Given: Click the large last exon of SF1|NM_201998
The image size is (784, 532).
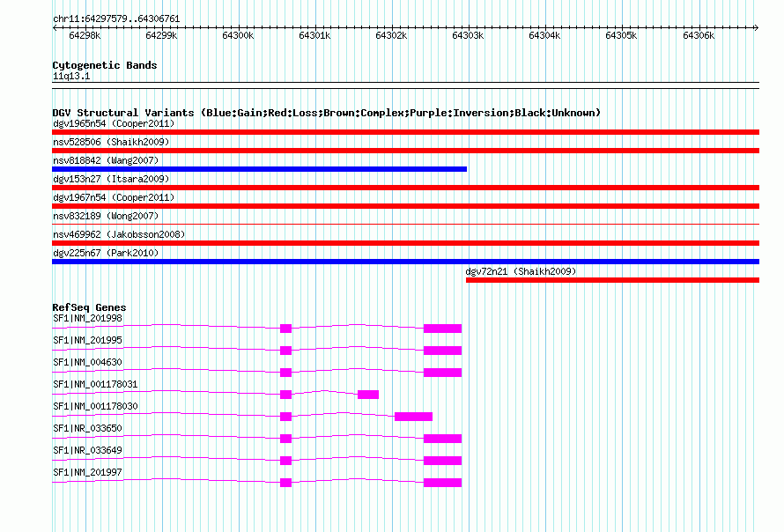Looking at the screenshot, I should click(x=442, y=329).
